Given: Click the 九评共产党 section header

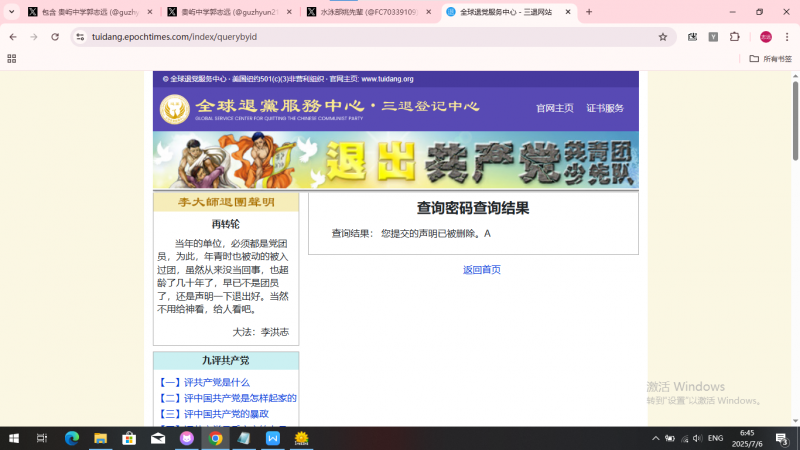Looking at the screenshot, I should 226,361.
